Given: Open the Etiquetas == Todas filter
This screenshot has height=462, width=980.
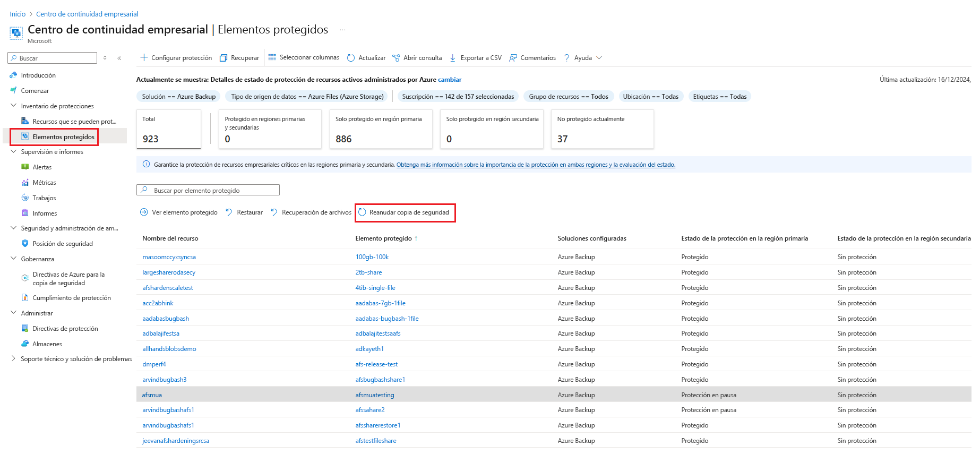Looking at the screenshot, I should pos(720,97).
